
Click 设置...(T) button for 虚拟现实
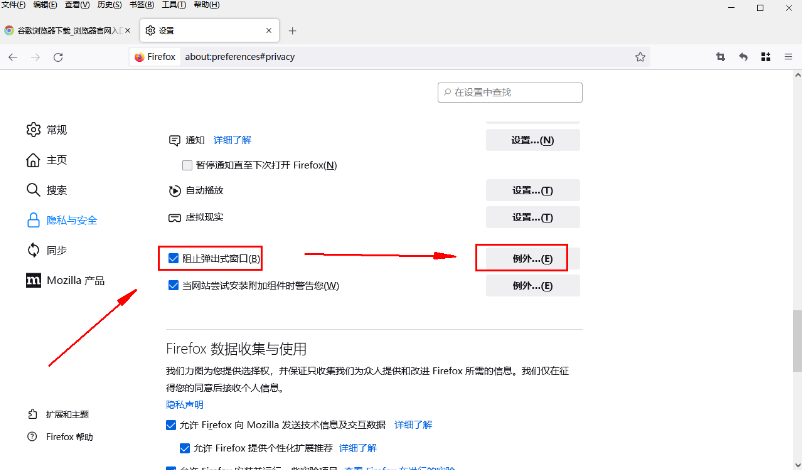click(x=532, y=217)
